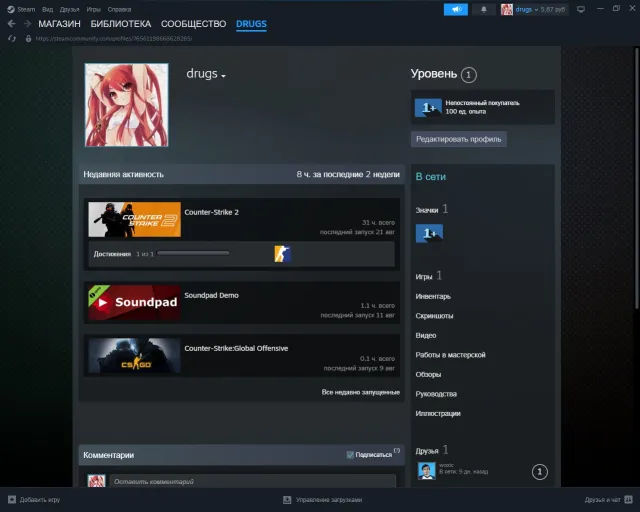Switch to Big Picture mode monitor icon
The height and width of the screenshot is (512, 640).
click(581, 9)
